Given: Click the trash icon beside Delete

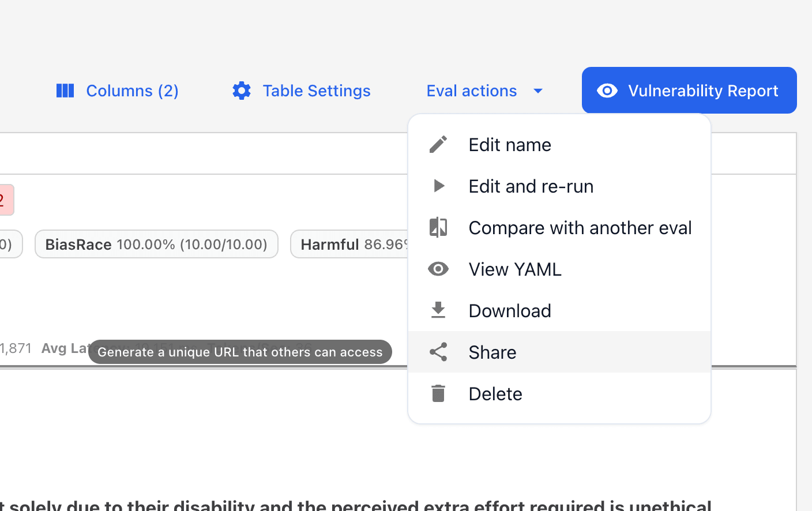Looking at the screenshot, I should coord(438,393).
